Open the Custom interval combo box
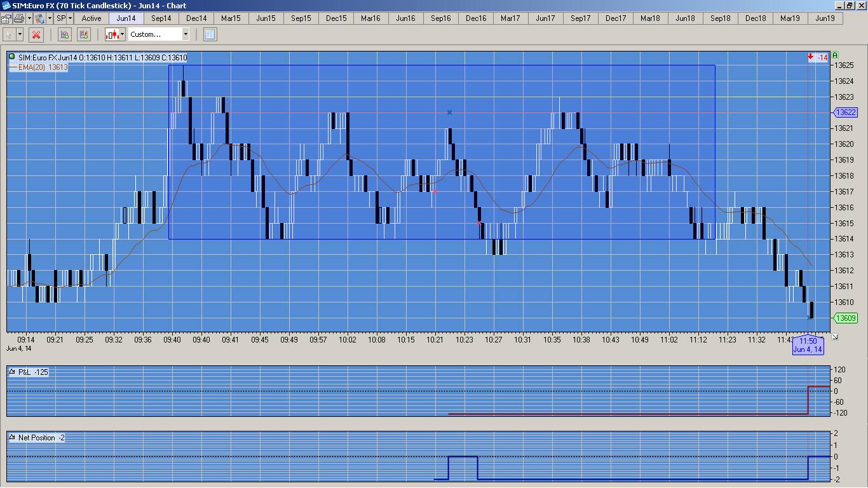Image resolution: width=868 pixels, height=488 pixels. pos(159,34)
